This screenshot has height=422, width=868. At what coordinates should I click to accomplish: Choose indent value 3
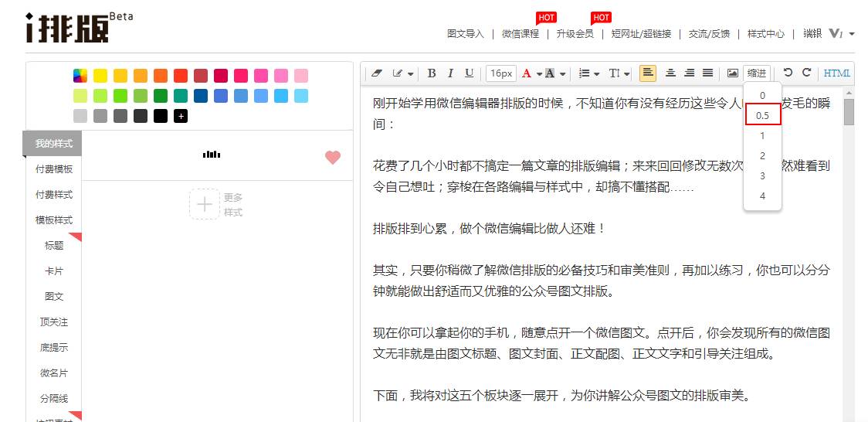click(x=762, y=175)
